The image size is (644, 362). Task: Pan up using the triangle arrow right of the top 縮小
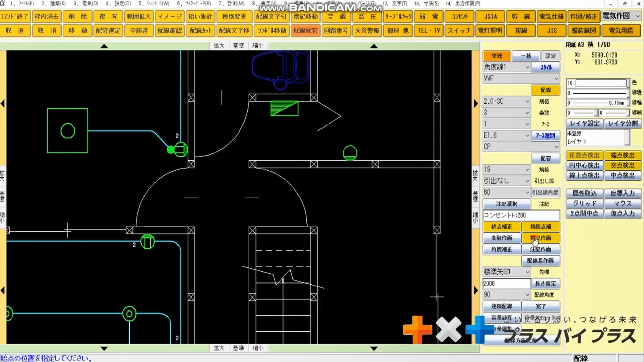click(374, 46)
